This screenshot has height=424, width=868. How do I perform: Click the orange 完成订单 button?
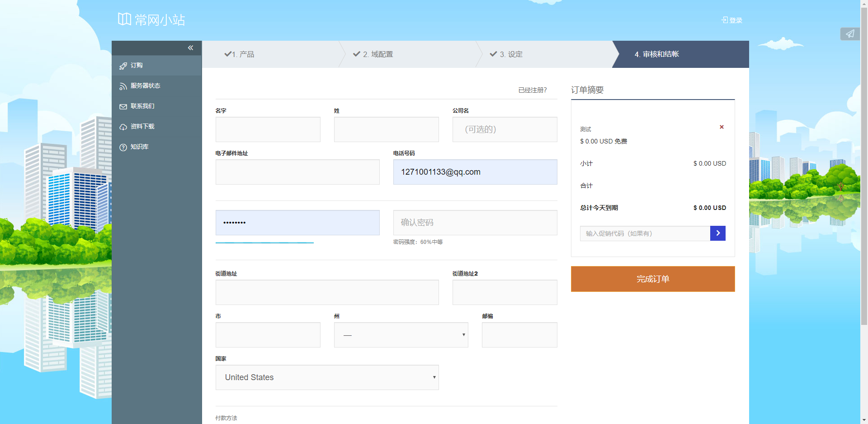(x=652, y=279)
